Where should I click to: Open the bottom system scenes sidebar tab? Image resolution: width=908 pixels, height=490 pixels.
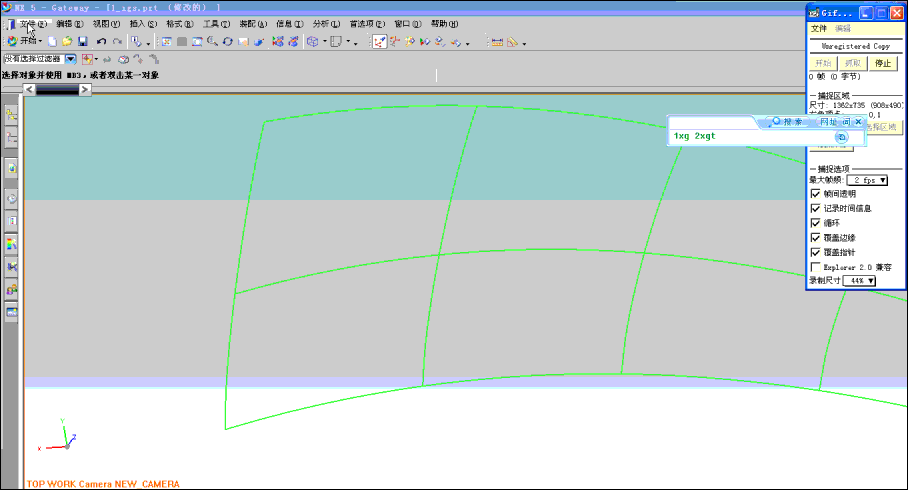tap(11, 312)
